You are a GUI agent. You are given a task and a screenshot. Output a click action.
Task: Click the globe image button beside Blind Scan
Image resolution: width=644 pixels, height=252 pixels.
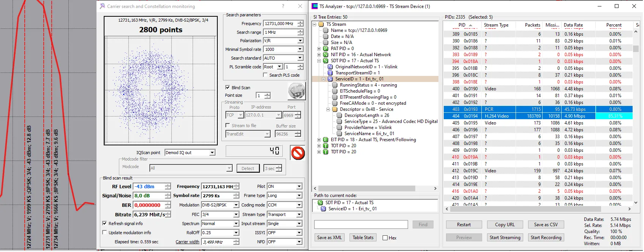tap(296, 91)
